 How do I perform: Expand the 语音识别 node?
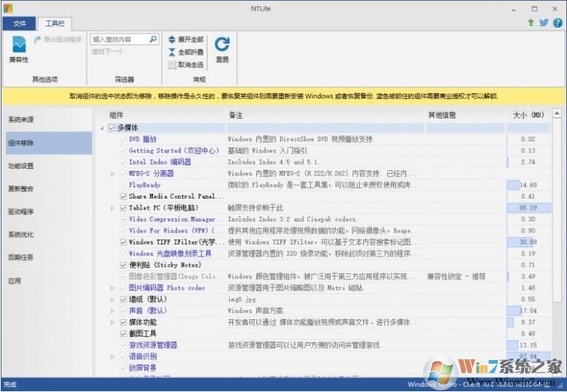[113, 356]
